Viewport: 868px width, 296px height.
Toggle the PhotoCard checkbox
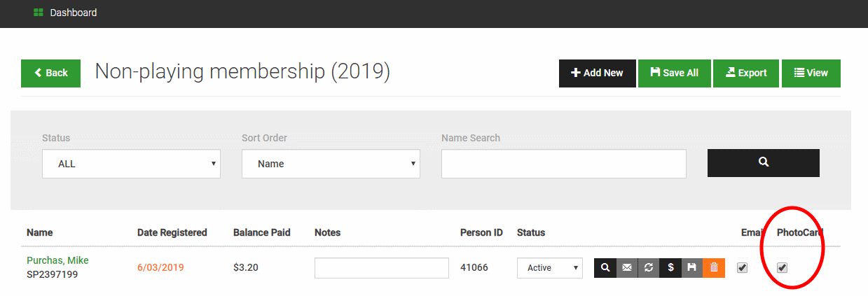783,267
